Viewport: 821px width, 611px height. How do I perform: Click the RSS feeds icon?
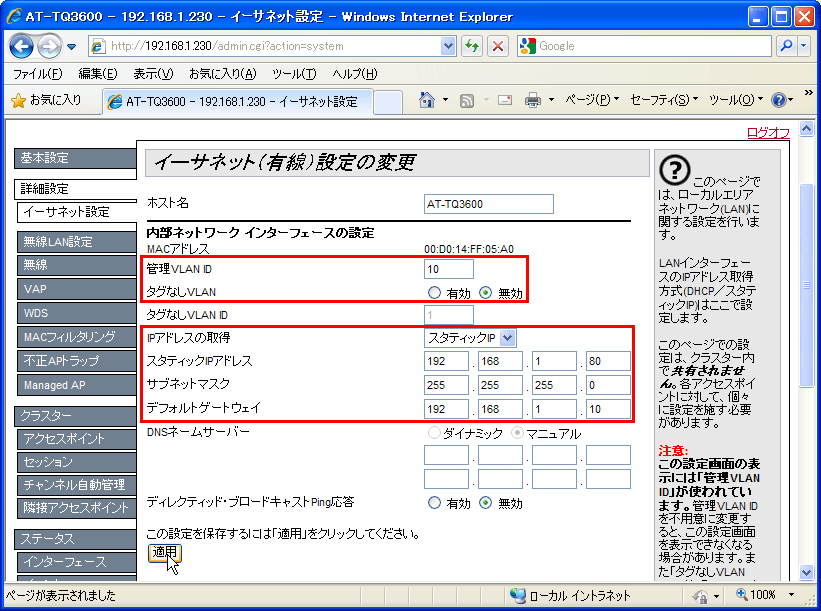coord(467,100)
